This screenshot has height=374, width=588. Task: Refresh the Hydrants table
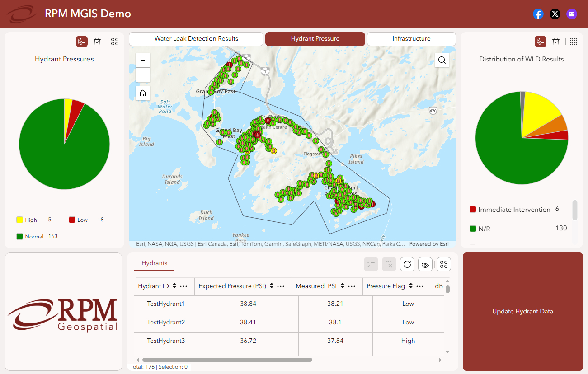point(407,264)
